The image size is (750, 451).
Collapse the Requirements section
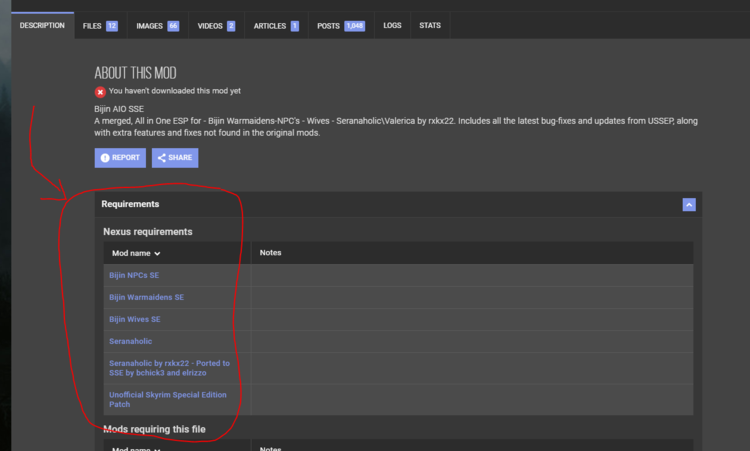coord(689,205)
